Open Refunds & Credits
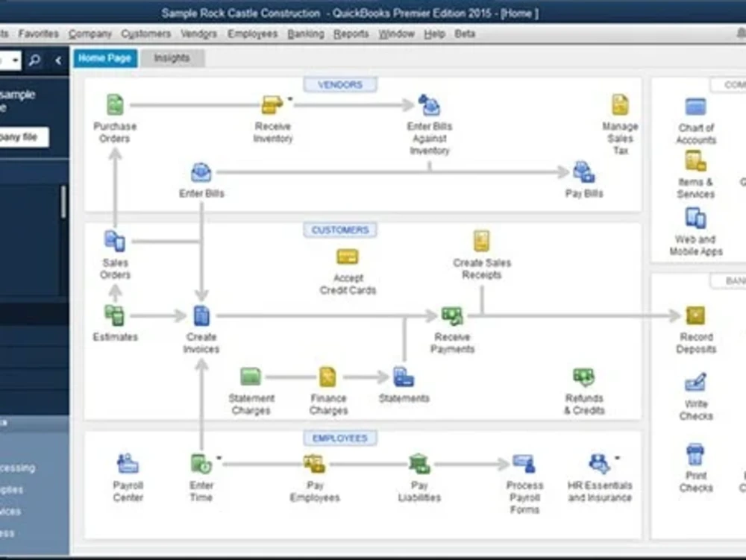Viewport: 746px width, 560px height. coord(584,377)
